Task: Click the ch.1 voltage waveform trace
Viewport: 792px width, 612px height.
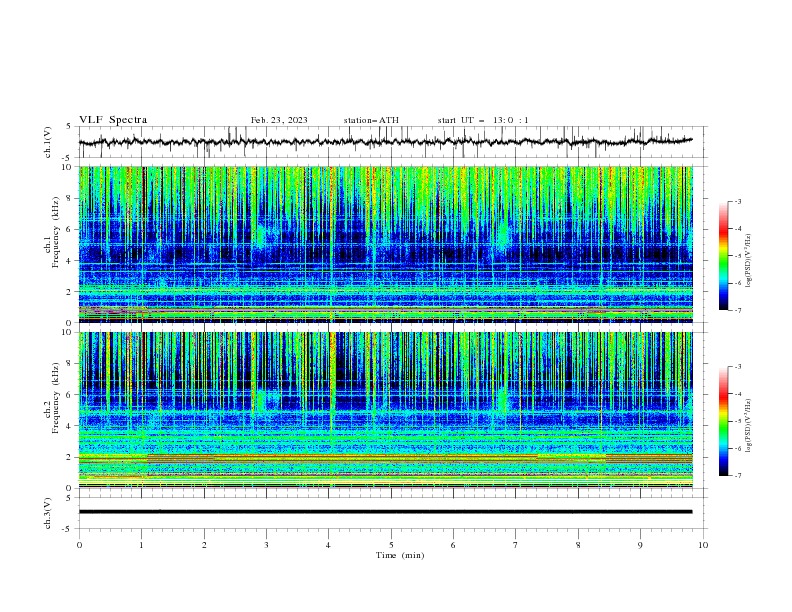Action: (385, 141)
